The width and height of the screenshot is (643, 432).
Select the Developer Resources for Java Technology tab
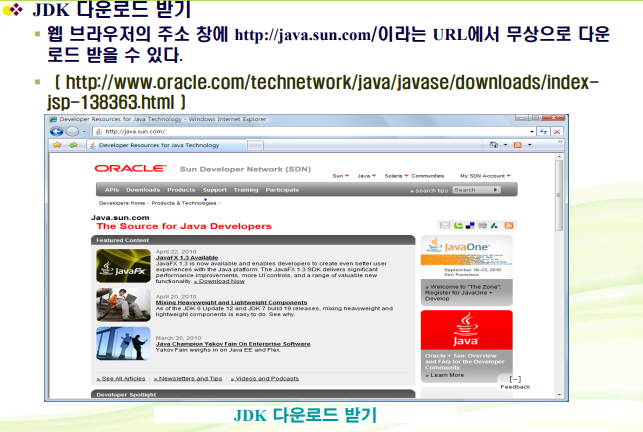167,145
